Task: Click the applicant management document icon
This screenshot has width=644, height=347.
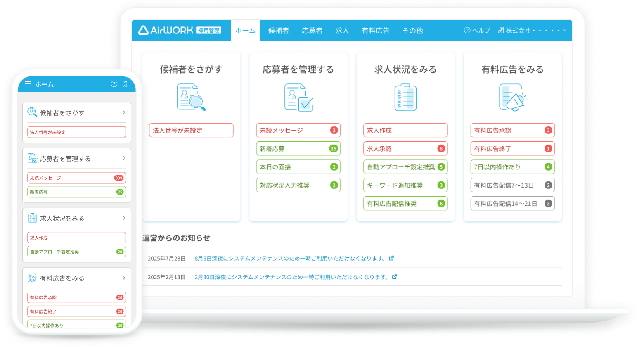Action: coord(298,97)
